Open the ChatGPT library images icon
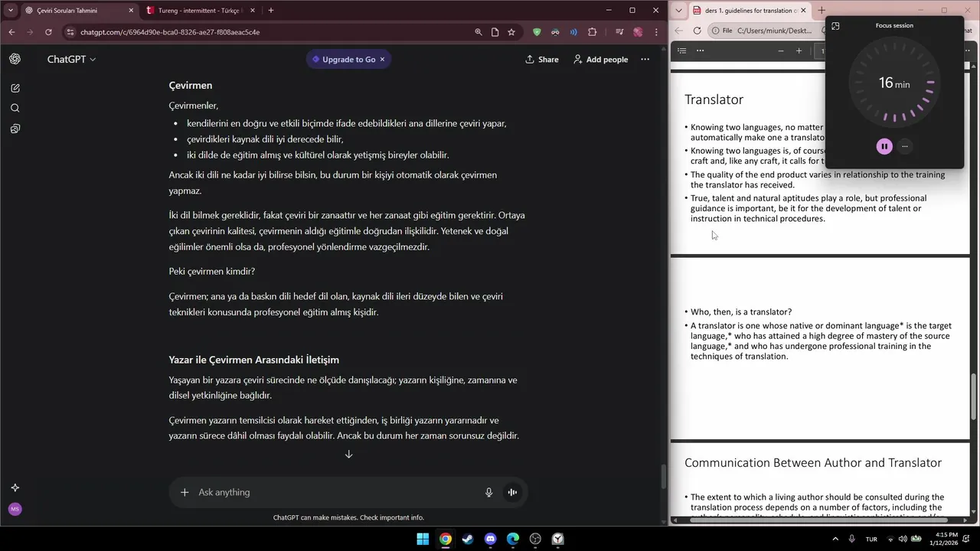Image resolution: width=980 pixels, height=551 pixels. pyautogui.click(x=15, y=129)
